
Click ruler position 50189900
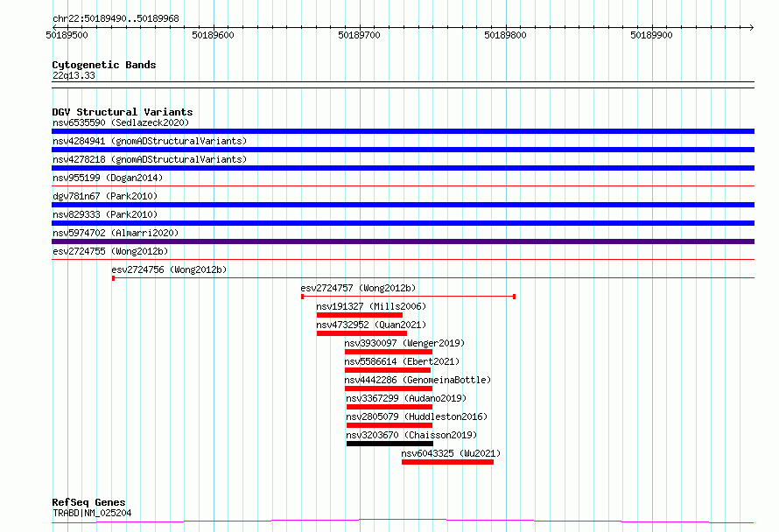point(651,35)
